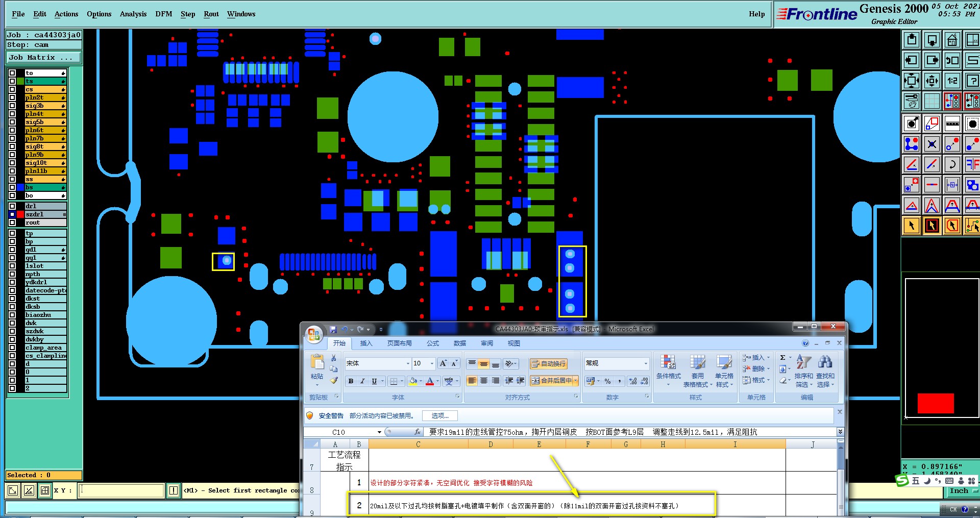
Task: Click the mirror F flip tool
Action: tap(972, 164)
